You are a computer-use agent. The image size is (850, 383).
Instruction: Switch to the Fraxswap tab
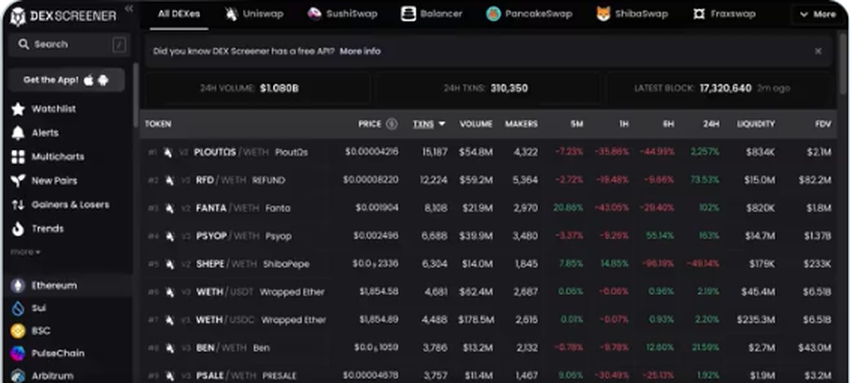tap(724, 14)
